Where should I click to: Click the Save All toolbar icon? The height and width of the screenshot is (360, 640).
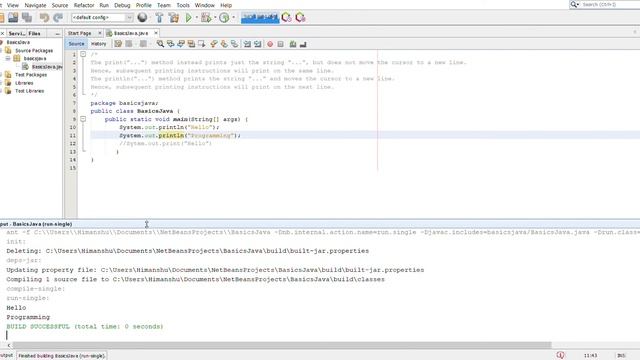[x=27, y=18]
